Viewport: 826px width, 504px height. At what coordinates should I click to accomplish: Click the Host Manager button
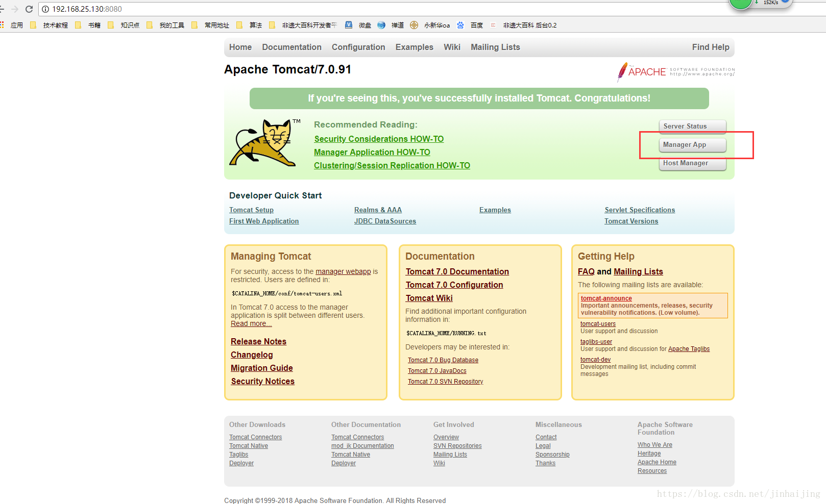click(692, 163)
